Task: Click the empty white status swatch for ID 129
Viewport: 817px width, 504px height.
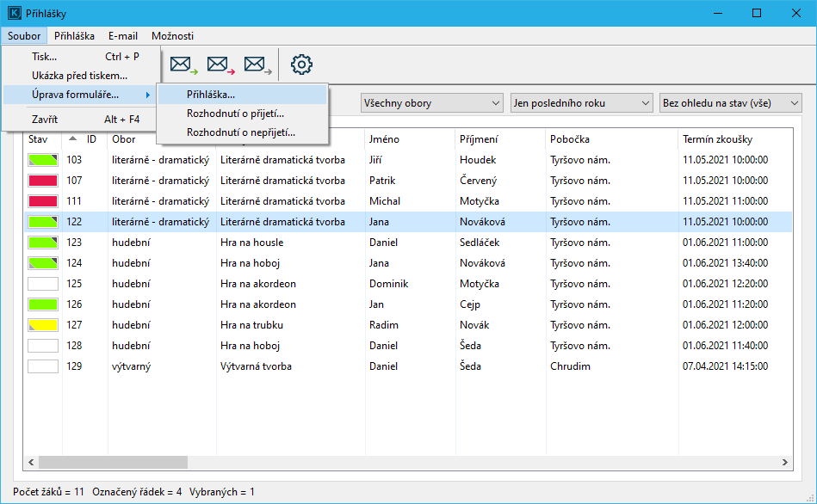Action: [42, 366]
